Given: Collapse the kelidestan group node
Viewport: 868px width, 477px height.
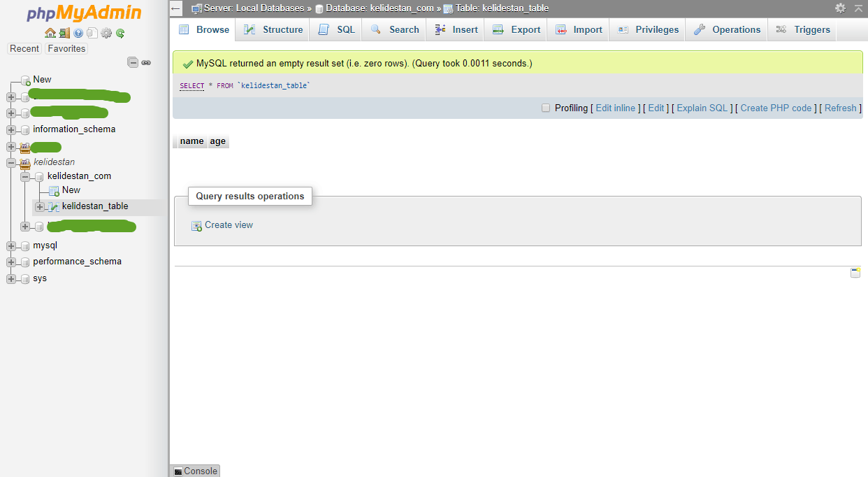Looking at the screenshot, I should click(x=11, y=162).
